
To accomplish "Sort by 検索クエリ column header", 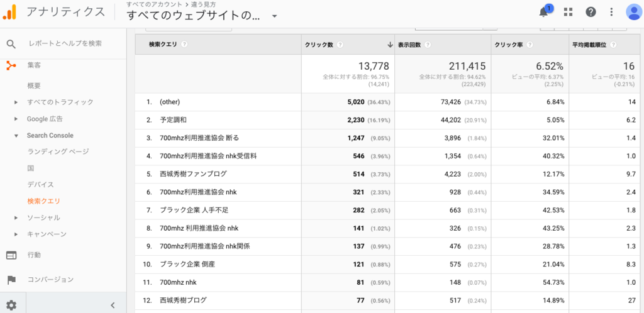I will (x=163, y=45).
